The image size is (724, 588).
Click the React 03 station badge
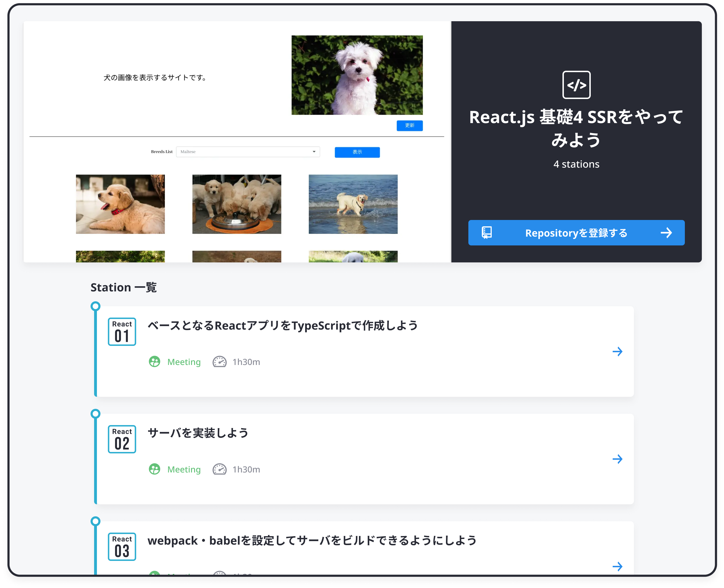click(122, 546)
